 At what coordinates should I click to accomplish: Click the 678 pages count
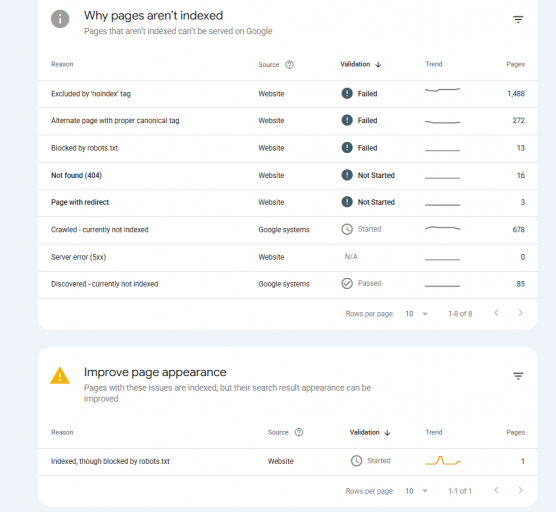(x=518, y=230)
